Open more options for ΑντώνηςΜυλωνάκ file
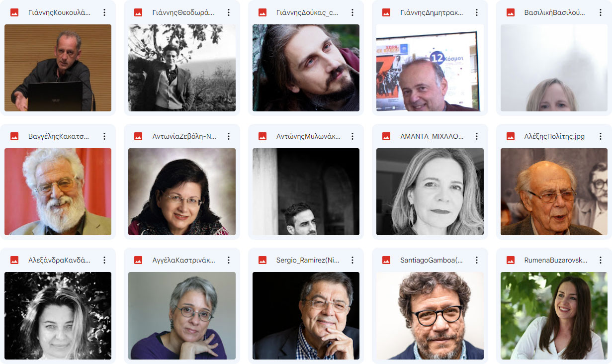This screenshot has height=364, width=612. click(x=352, y=136)
